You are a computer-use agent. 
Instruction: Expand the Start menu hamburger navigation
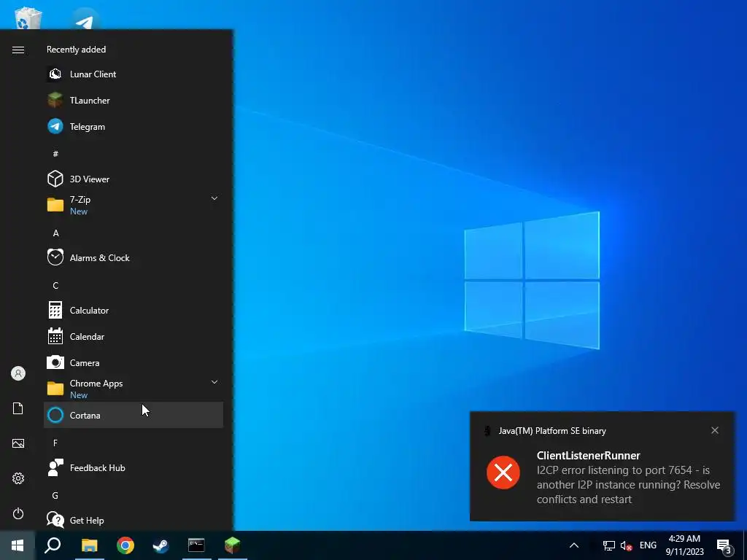pos(18,50)
